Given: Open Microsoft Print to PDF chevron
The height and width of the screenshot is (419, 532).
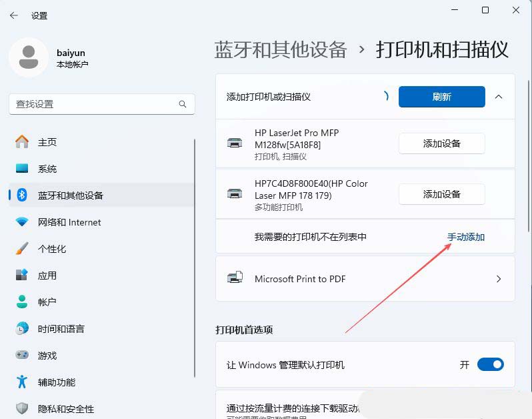Looking at the screenshot, I should (x=499, y=279).
